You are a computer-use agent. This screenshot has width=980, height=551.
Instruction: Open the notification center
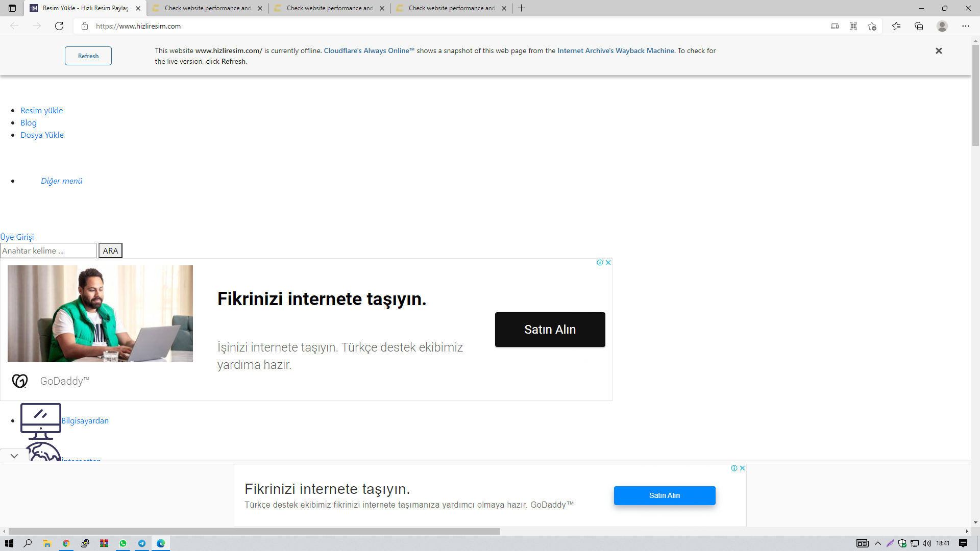963,543
